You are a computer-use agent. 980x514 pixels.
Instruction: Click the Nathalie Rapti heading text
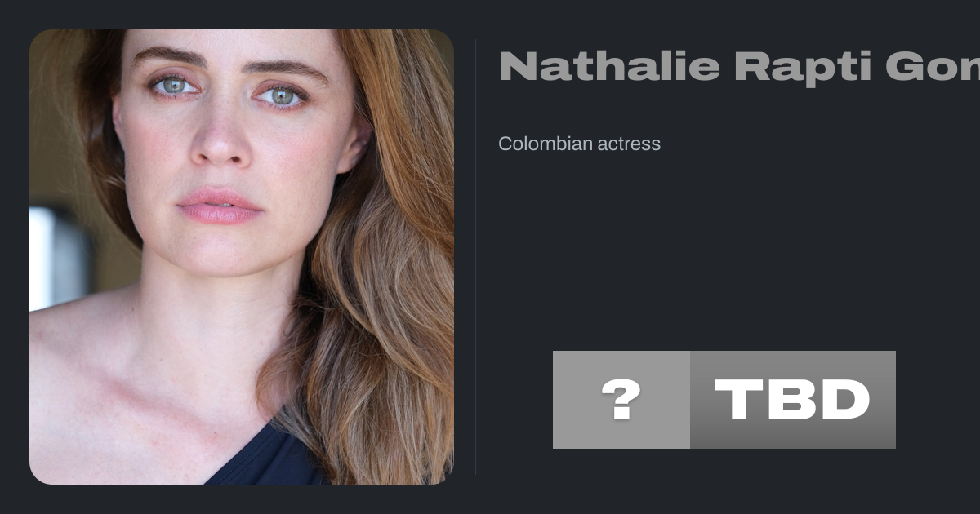tap(739, 66)
